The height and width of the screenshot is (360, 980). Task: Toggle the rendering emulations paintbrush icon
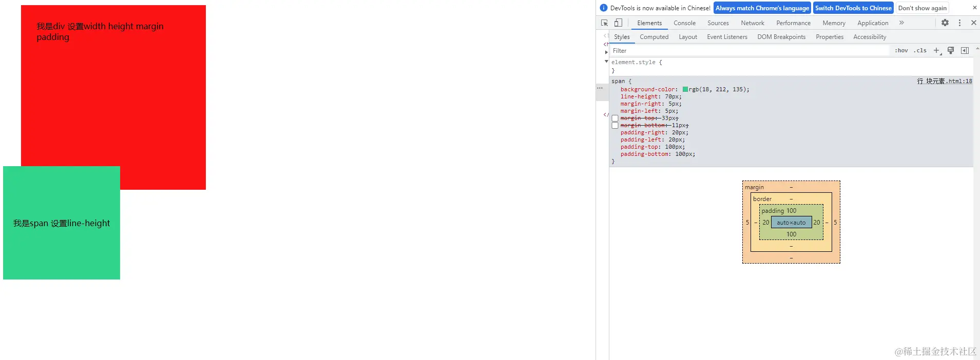coord(951,50)
